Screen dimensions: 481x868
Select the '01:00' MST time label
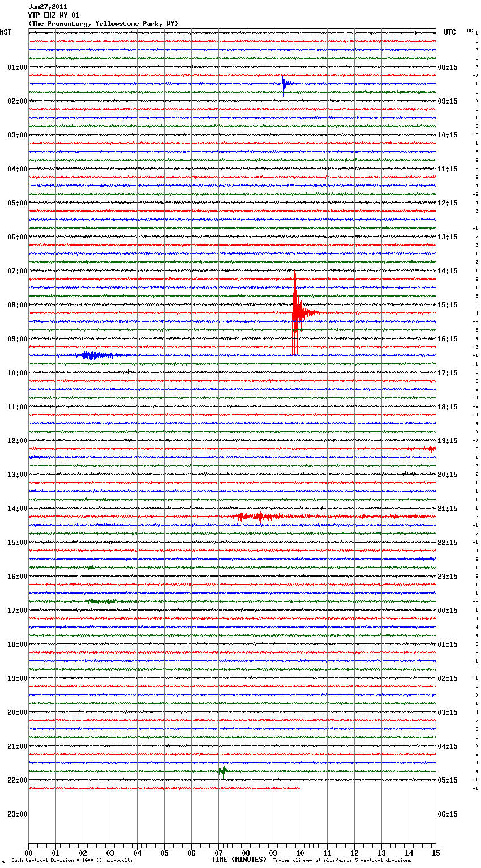pyautogui.click(x=18, y=67)
